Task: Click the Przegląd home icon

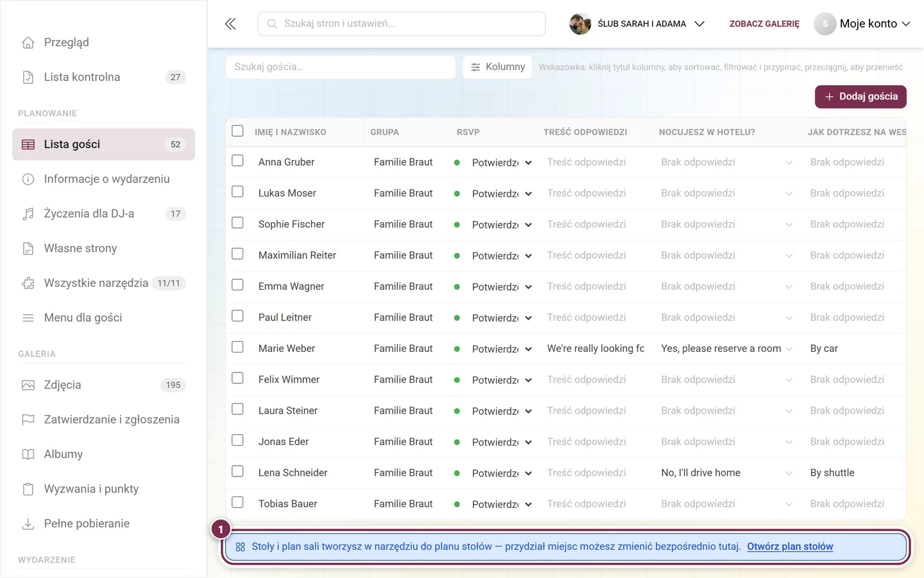Action: (28, 42)
